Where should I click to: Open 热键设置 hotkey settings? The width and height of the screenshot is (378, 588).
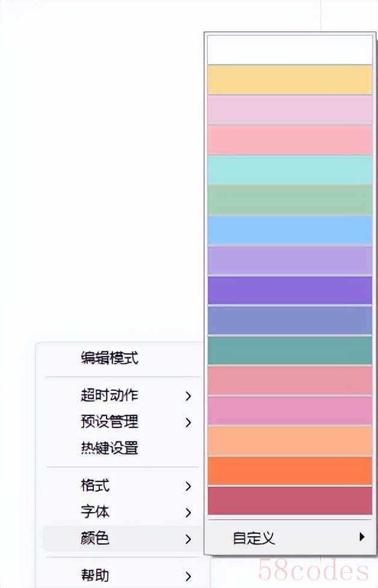(x=109, y=448)
